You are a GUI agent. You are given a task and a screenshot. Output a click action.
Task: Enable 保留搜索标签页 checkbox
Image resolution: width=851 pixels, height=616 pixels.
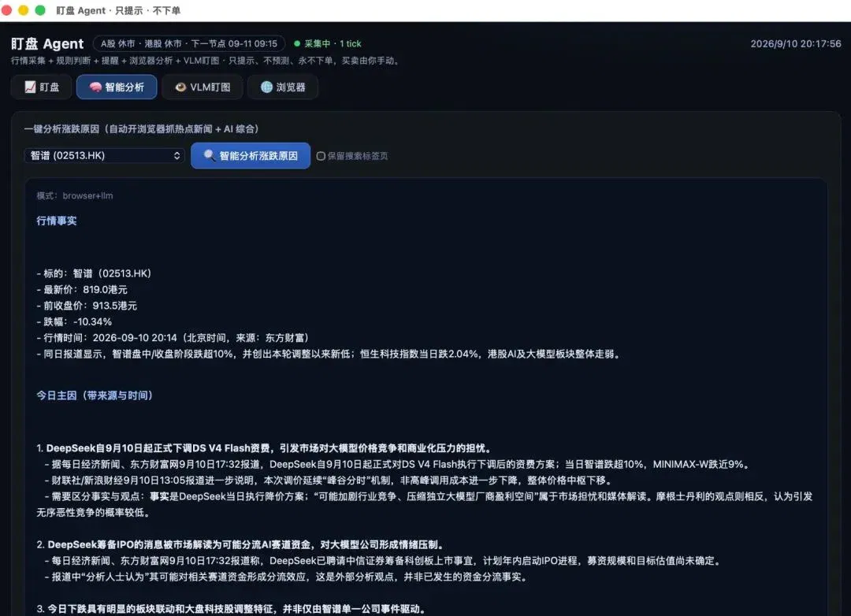click(x=321, y=156)
